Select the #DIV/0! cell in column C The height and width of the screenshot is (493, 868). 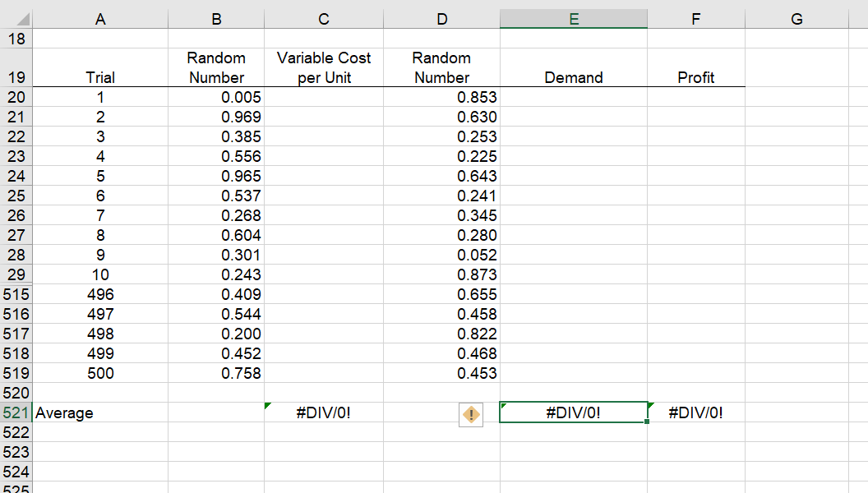point(324,412)
